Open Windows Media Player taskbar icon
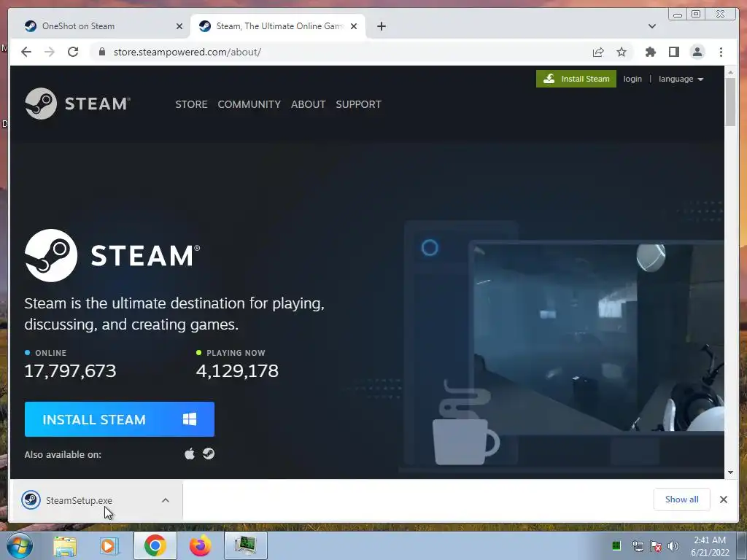The height and width of the screenshot is (560, 747). [109, 546]
